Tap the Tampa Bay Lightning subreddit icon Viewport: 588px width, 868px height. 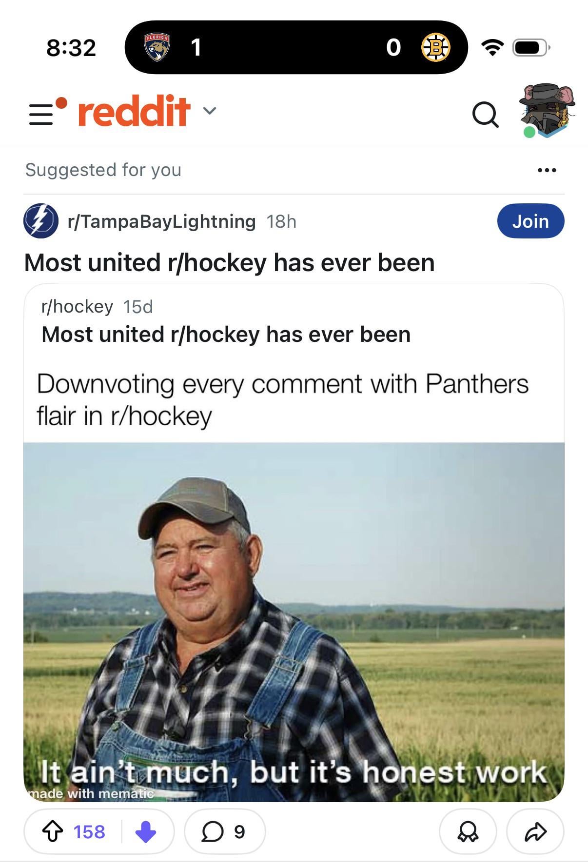[x=41, y=221]
